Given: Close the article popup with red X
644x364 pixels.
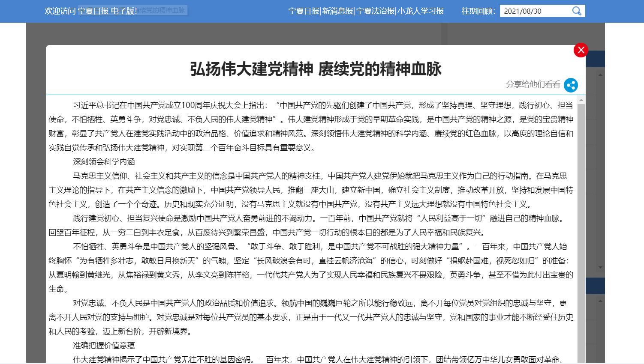Looking at the screenshot, I should pos(581,50).
